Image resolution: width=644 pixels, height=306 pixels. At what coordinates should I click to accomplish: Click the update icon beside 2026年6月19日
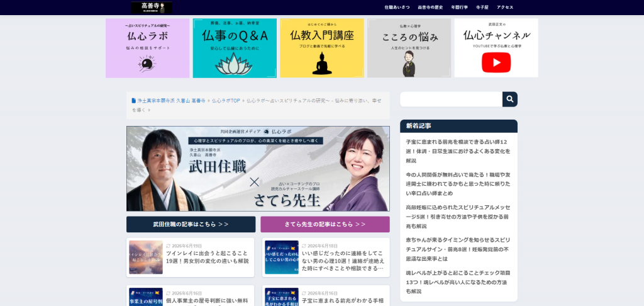(x=169, y=246)
